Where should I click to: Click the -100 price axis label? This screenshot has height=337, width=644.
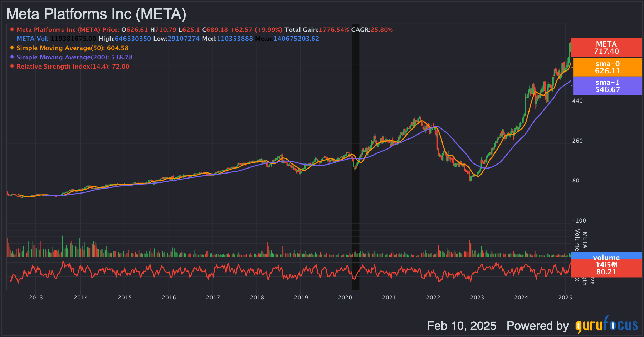coord(579,221)
